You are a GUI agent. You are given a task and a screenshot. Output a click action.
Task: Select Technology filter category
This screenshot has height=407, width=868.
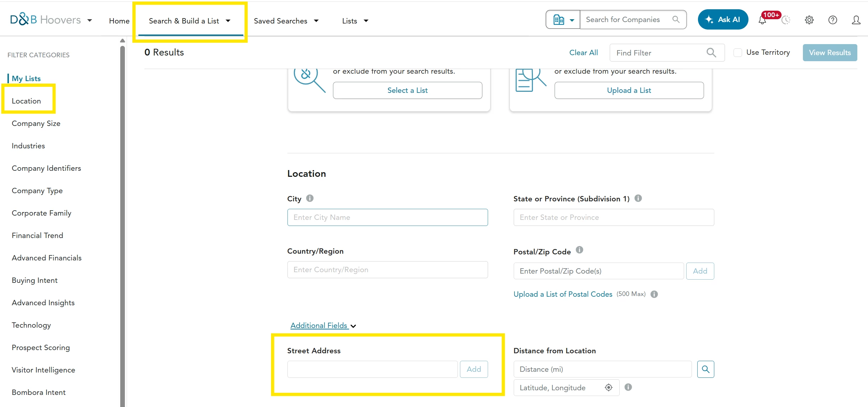click(x=31, y=325)
